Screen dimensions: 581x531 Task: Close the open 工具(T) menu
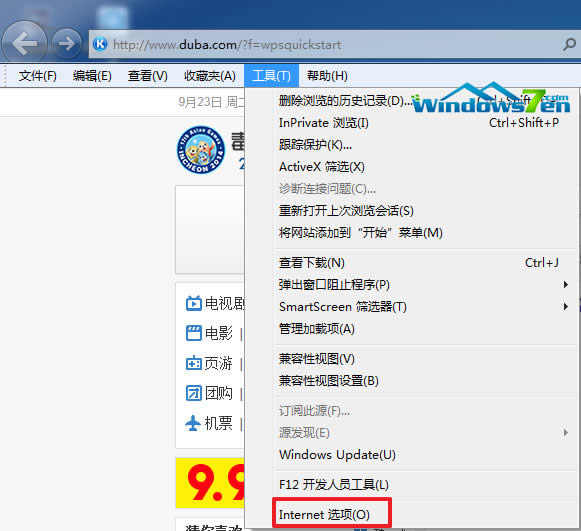pos(271,76)
